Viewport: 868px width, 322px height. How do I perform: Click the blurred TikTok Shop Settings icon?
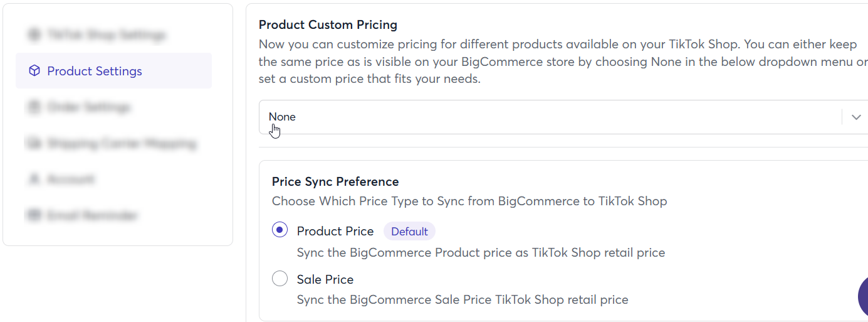(34, 35)
